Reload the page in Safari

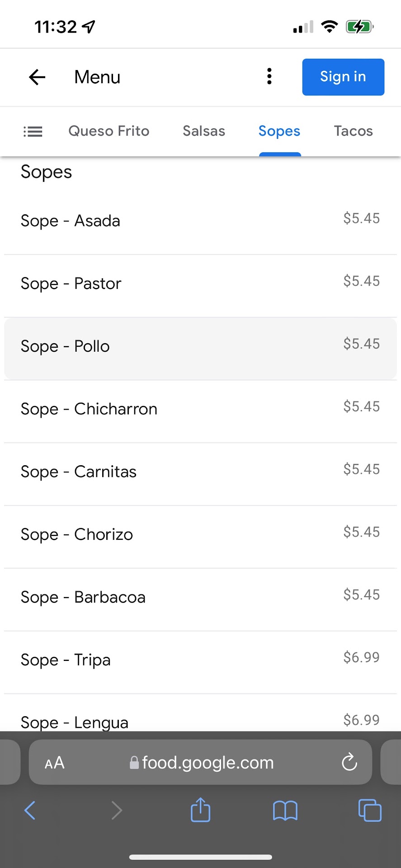point(349,762)
